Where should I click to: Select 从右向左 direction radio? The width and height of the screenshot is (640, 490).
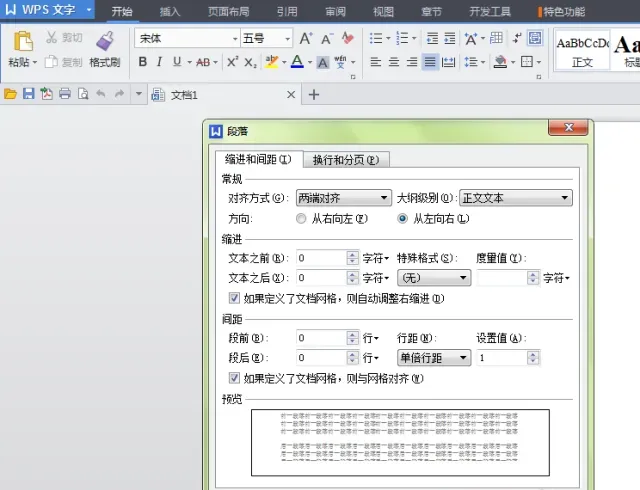point(301,219)
